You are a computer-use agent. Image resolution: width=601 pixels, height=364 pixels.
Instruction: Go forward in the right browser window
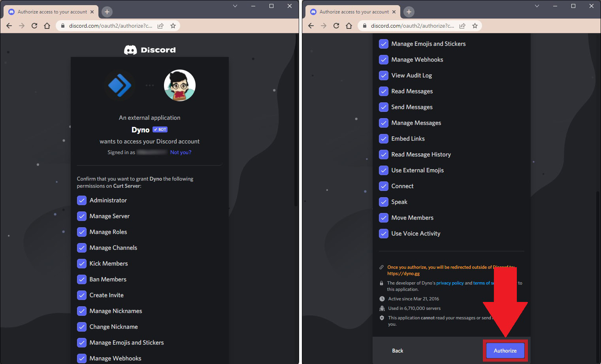tap(324, 26)
